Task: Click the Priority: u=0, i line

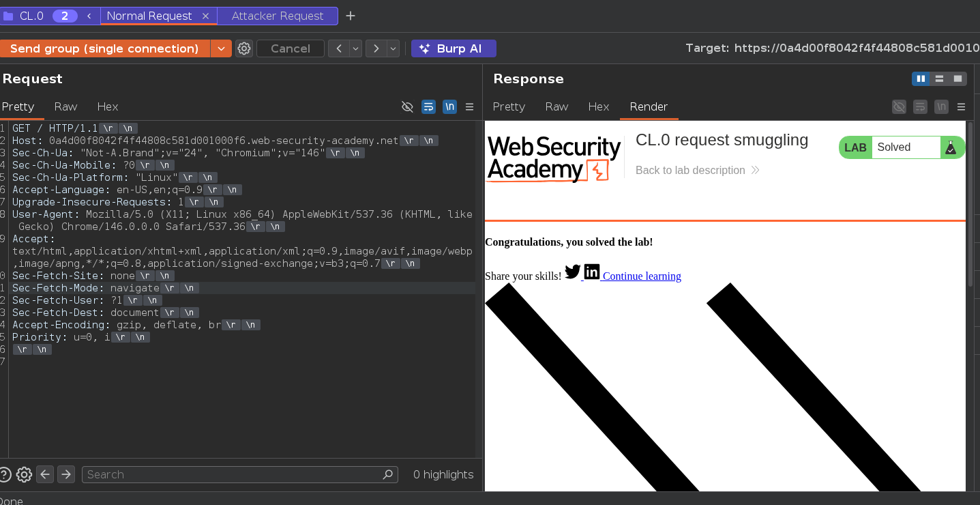Action: [80, 337]
